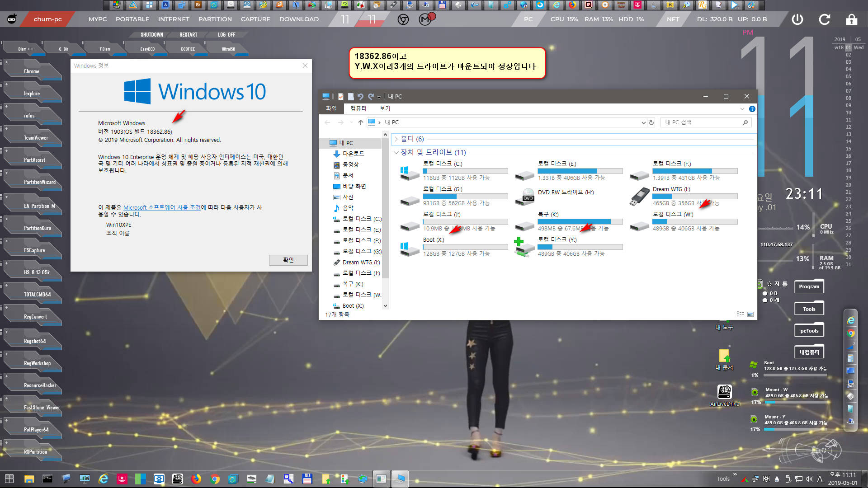Image resolution: width=868 pixels, height=488 pixels.
Task: Open the 컴퓨터 ribbon tab
Action: 358,108
